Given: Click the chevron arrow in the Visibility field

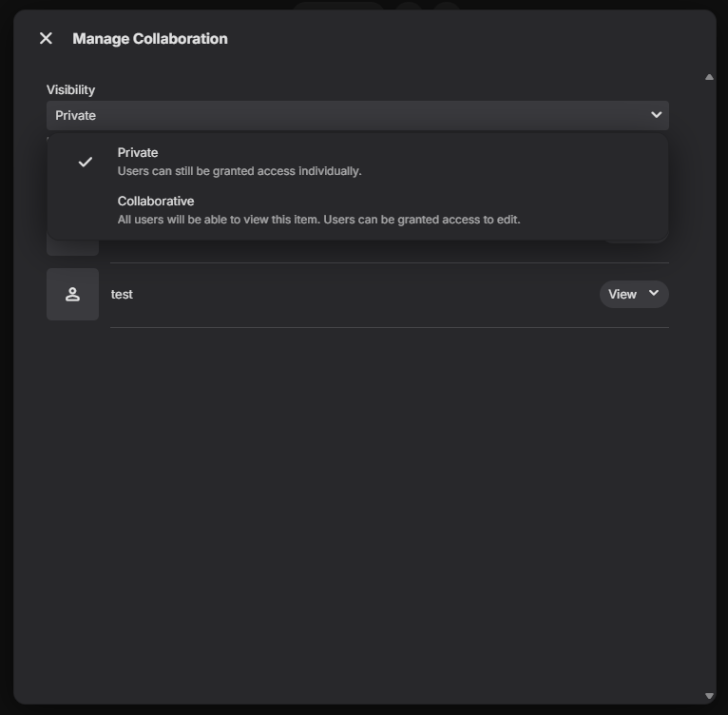Looking at the screenshot, I should (656, 115).
